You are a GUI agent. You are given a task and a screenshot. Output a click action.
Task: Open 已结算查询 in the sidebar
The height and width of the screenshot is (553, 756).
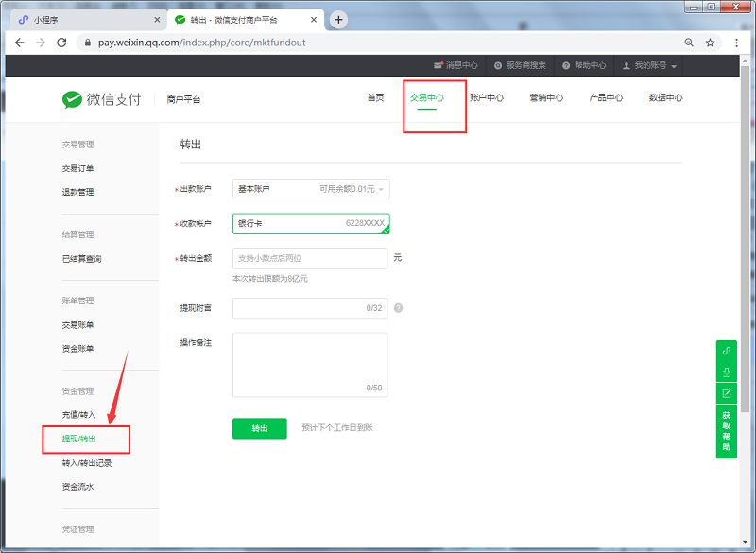(81, 259)
